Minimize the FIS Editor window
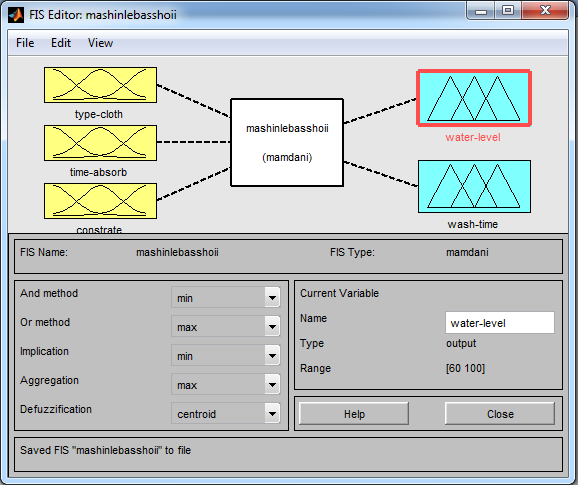The image size is (578, 485). [481, 11]
